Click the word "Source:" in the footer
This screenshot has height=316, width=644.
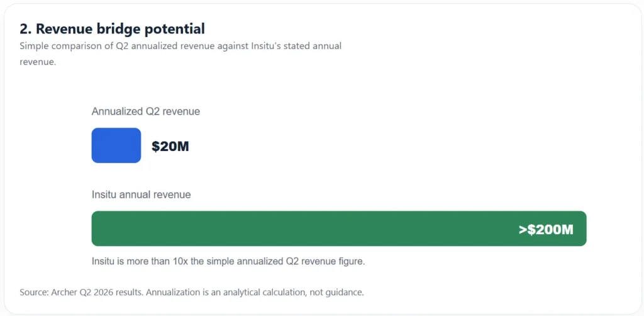point(34,293)
